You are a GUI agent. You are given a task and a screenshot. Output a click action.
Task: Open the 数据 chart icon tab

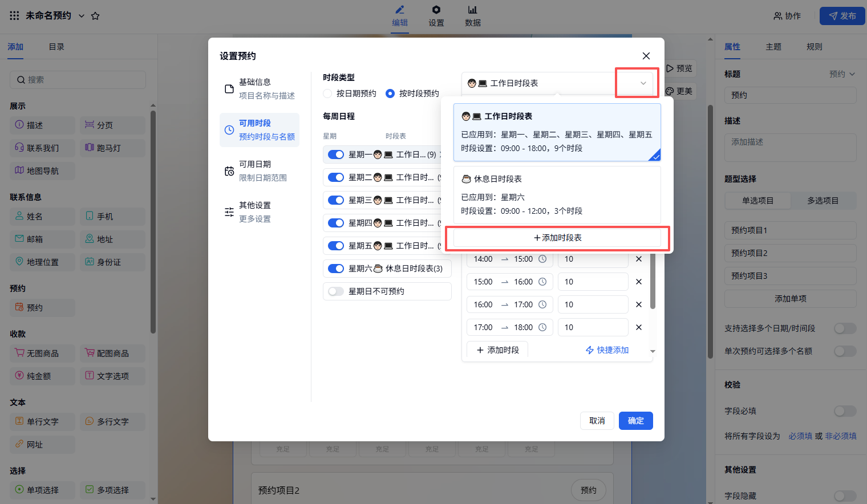coord(472,16)
